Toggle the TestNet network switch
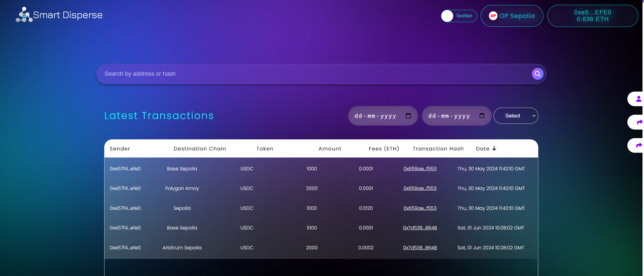Viewport: 644px width, 276px height. pyautogui.click(x=459, y=16)
